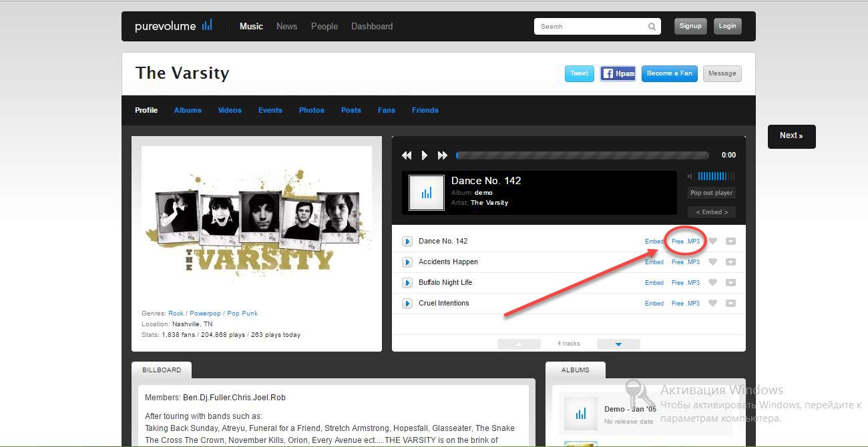This screenshot has width=868, height=447.
Task: Click Become a Fan button
Action: coord(670,73)
